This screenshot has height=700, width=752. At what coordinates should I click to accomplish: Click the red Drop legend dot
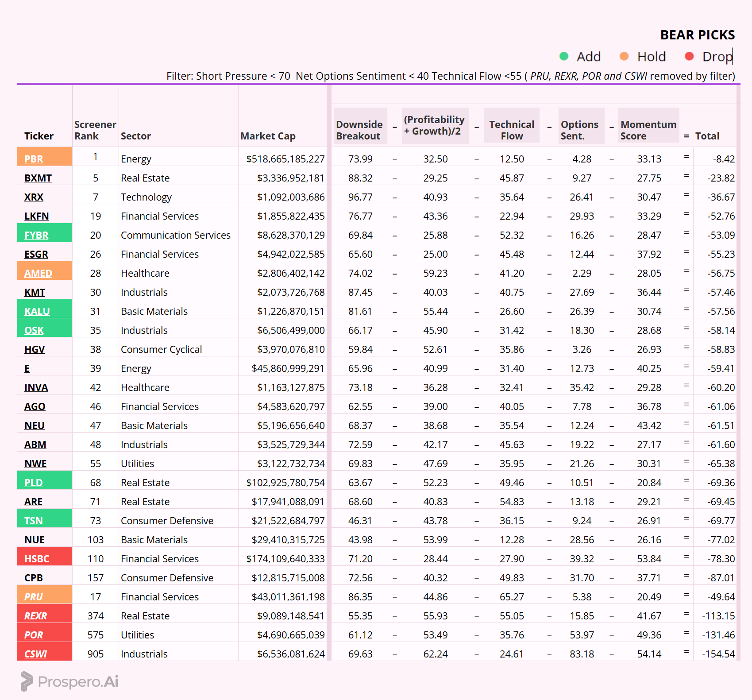(689, 56)
